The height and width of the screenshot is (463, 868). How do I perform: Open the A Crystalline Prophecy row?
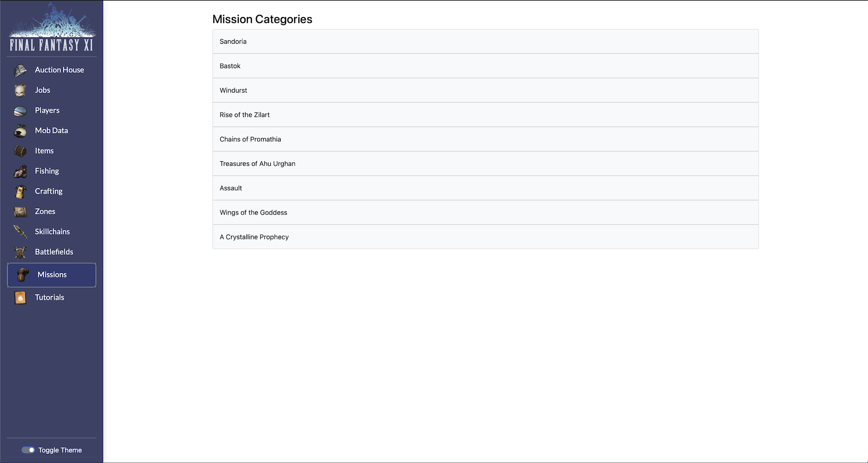485,237
